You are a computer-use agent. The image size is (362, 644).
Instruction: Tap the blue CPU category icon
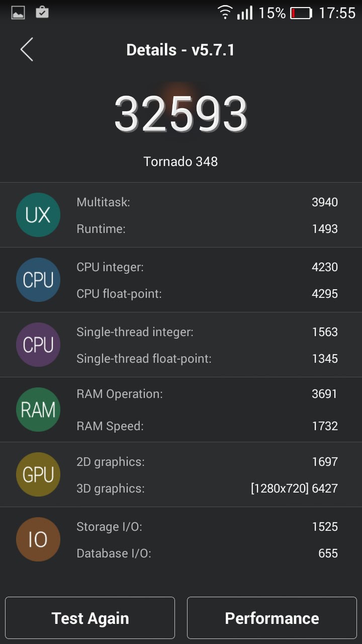(38, 280)
